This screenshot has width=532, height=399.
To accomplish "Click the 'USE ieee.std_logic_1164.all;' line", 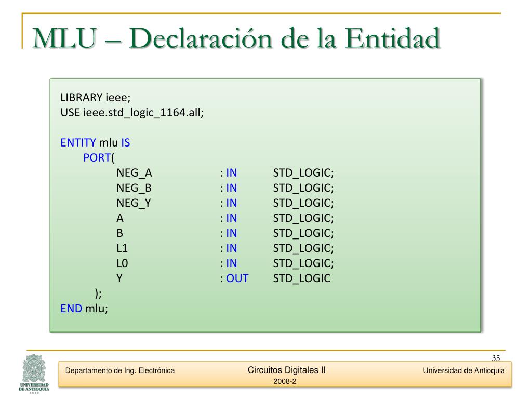I will pos(132,113).
